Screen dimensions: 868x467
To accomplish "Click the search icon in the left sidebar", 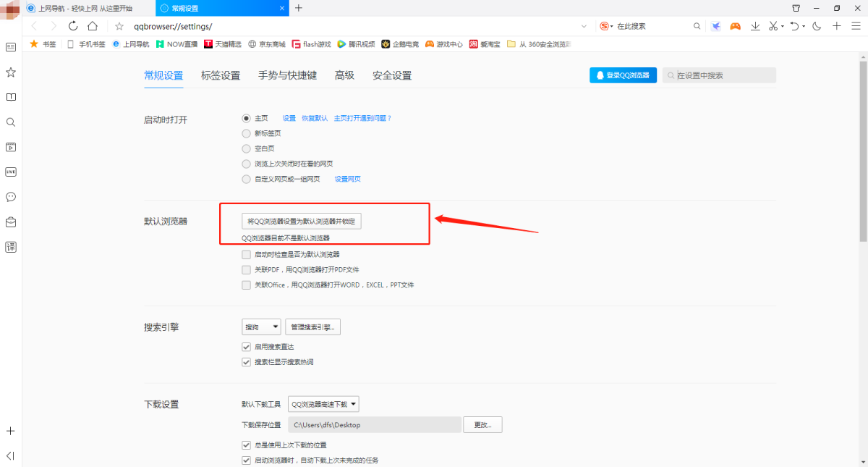I will click(11, 122).
